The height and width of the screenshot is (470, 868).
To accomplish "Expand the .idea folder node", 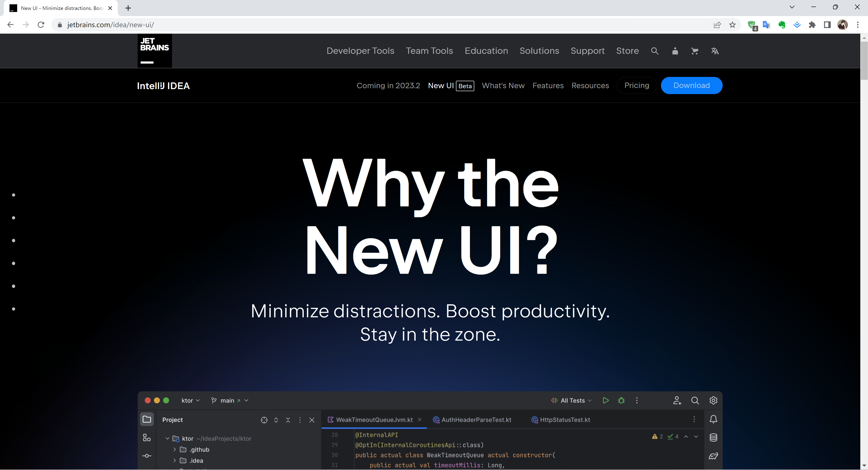I will [175, 461].
